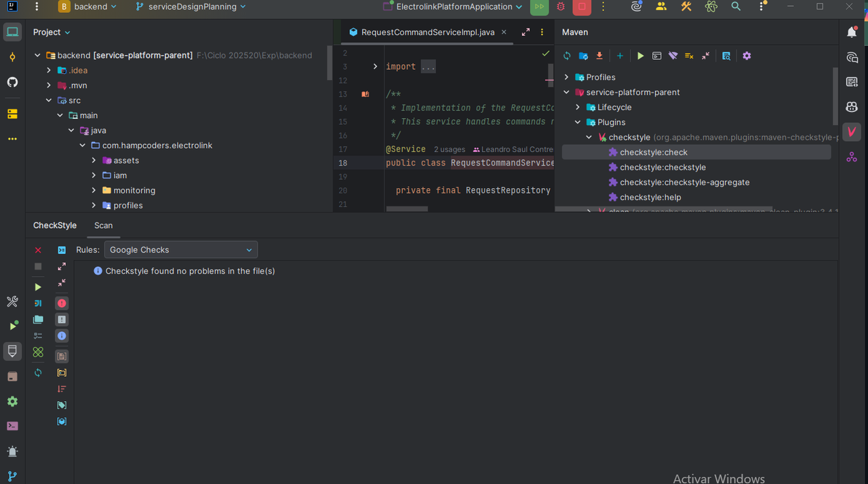The height and width of the screenshot is (484, 868).
Task: Open Search Everywhere magnifier icon
Action: (736, 7)
